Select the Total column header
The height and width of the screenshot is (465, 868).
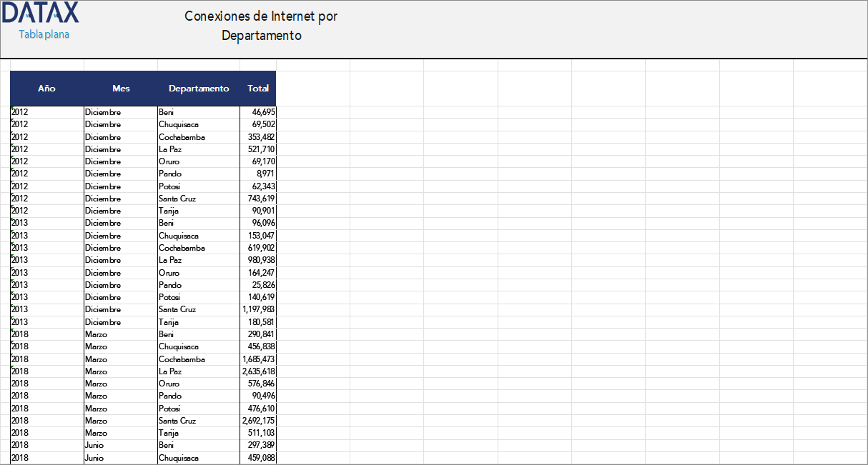click(258, 89)
